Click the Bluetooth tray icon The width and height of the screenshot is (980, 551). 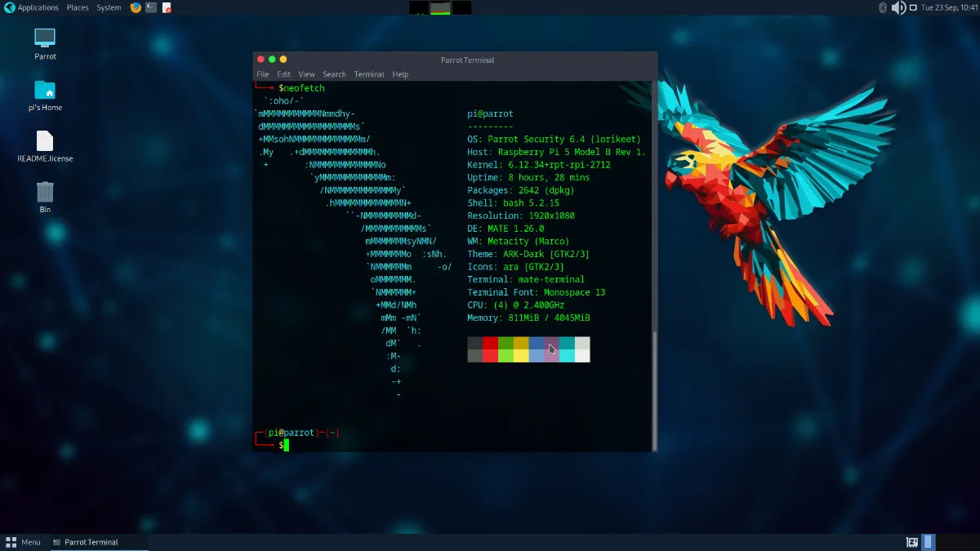coord(882,7)
